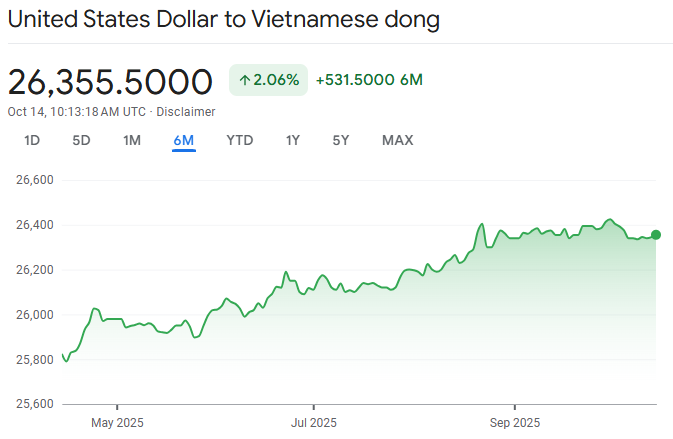
Task: Select the 1D time range tab
Action: (x=32, y=140)
